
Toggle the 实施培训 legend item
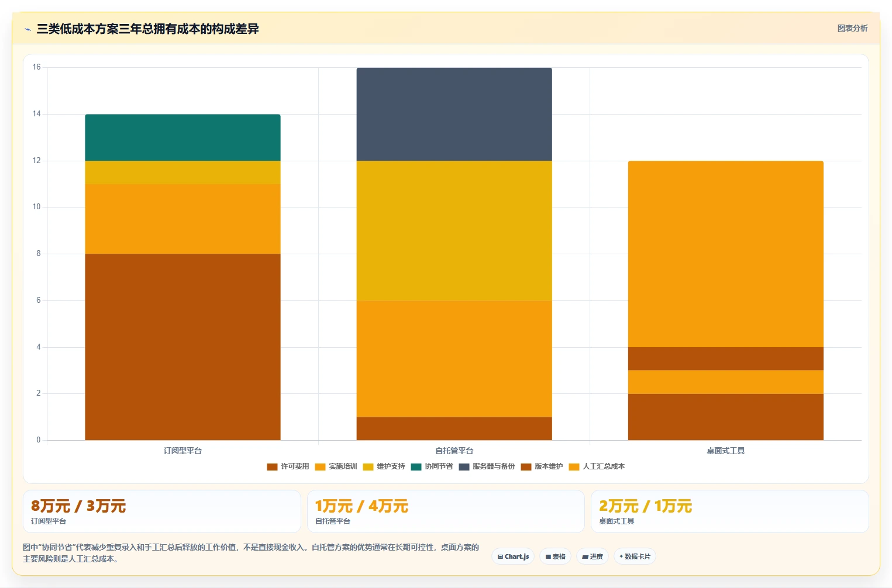coord(336,466)
